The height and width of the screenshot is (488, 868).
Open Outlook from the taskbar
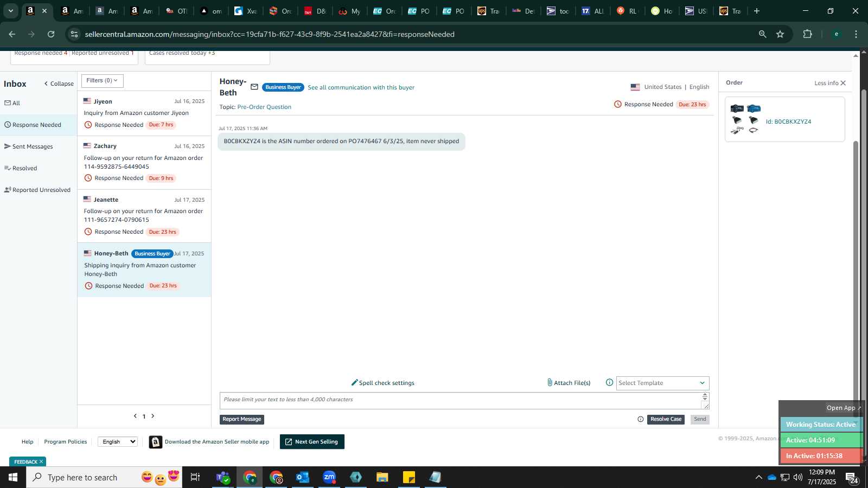click(302, 477)
